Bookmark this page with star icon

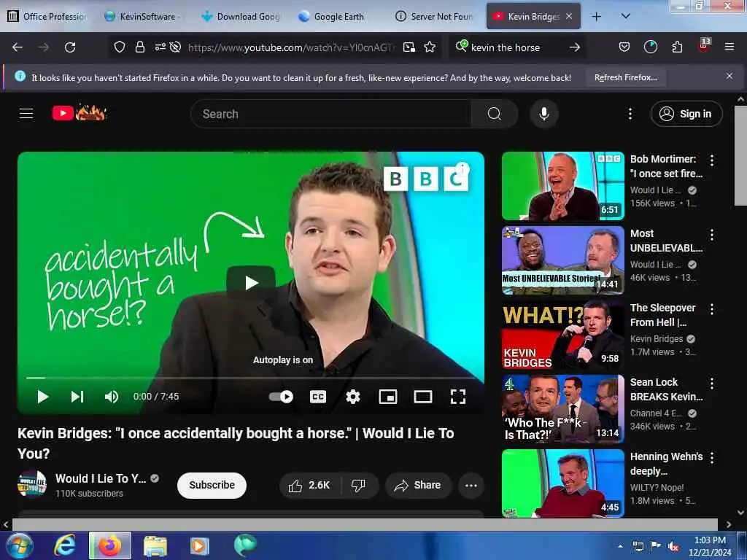(430, 47)
